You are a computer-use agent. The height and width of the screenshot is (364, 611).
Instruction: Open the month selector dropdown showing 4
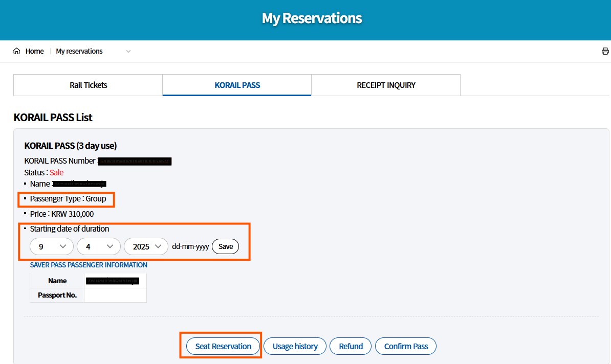click(x=98, y=246)
